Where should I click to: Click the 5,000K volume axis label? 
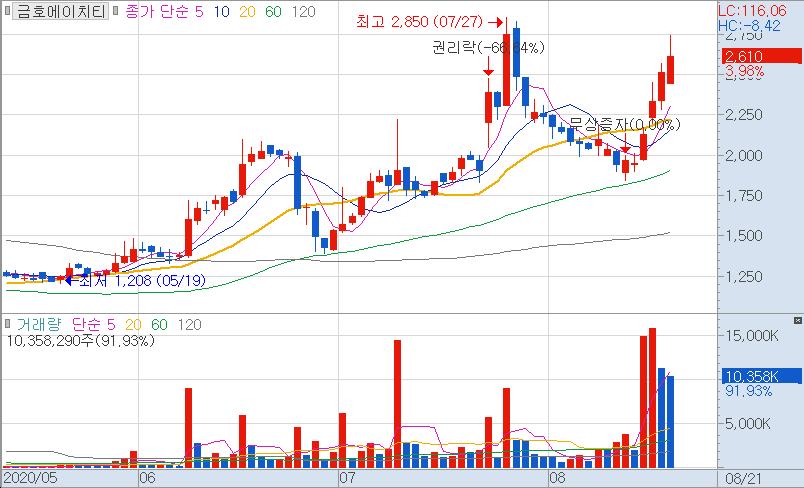pos(747,423)
